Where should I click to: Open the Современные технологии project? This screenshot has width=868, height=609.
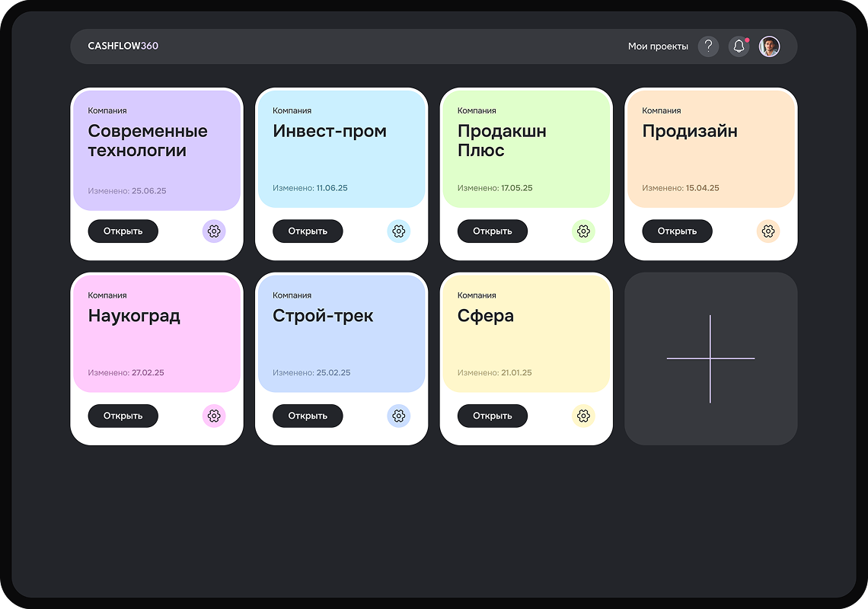pyautogui.click(x=123, y=231)
